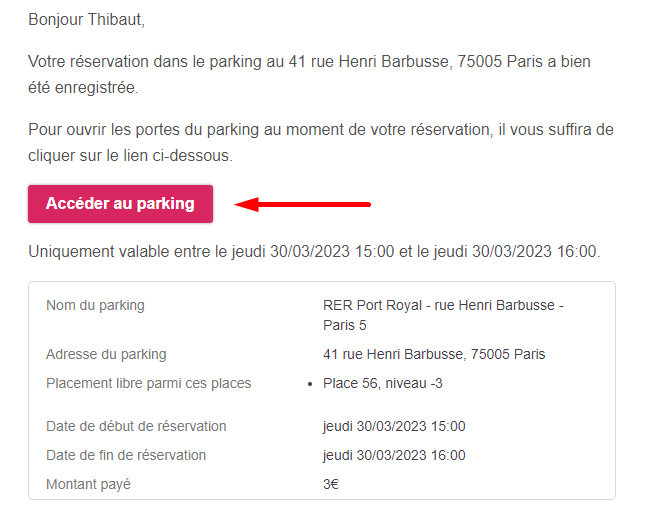Click the 41 rue Henri Barbusse address in the table
The image size is (645, 507).
tap(434, 354)
